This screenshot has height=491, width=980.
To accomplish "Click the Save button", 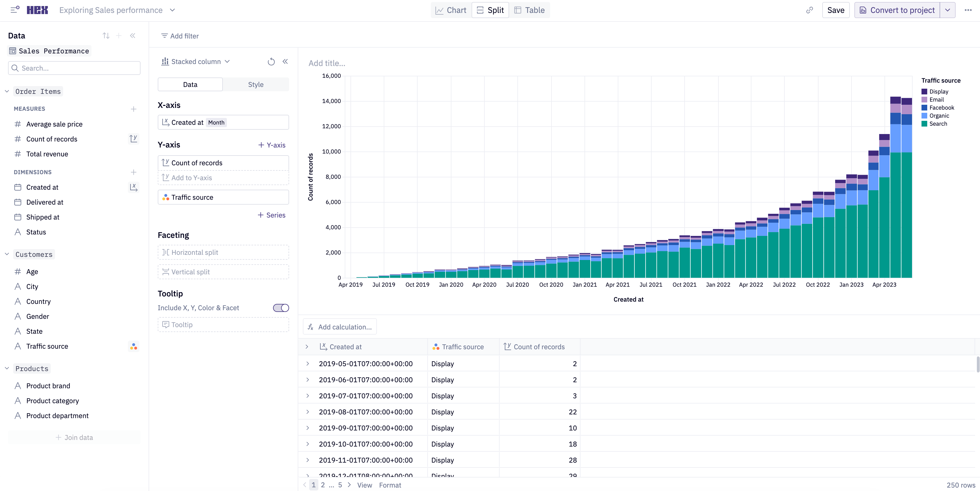I will point(835,10).
